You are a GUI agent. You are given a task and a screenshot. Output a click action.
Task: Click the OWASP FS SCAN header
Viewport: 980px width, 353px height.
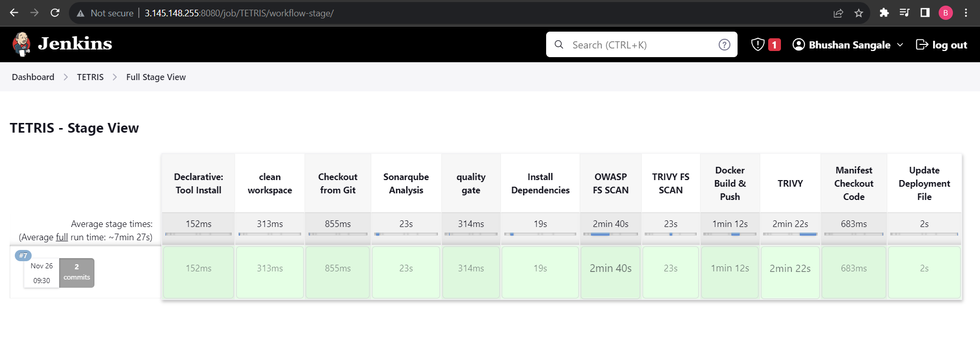pyautogui.click(x=611, y=184)
